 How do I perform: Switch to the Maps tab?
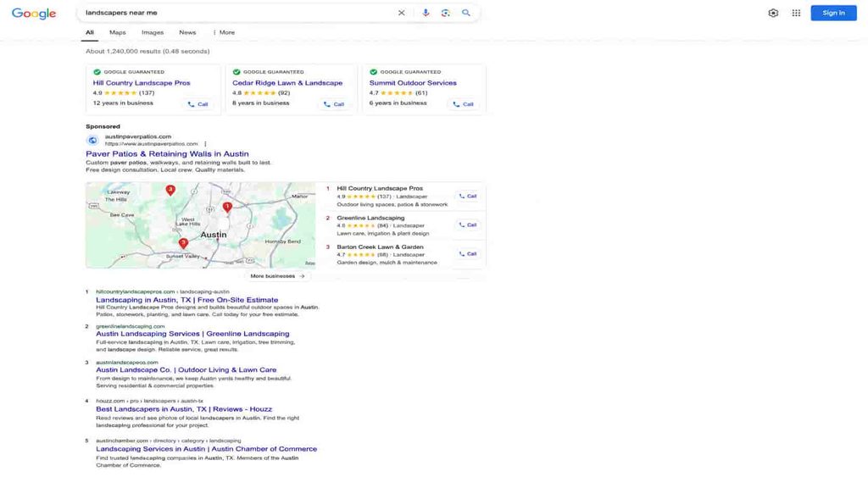pos(117,33)
